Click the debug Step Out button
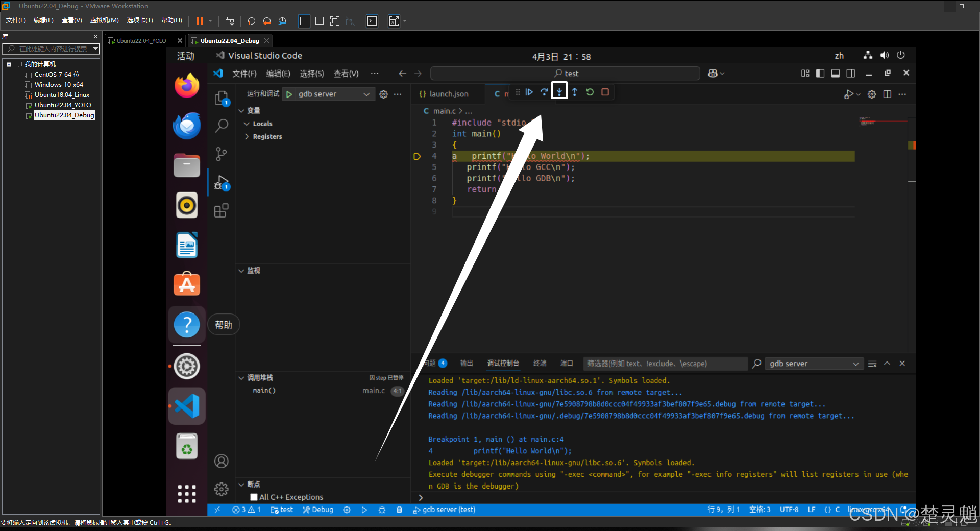The height and width of the screenshot is (531, 980). pos(575,92)
